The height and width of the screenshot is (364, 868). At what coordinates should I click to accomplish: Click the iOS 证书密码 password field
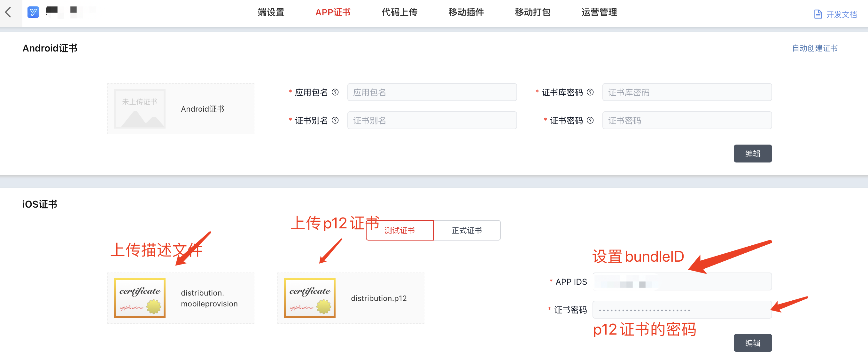click(x=682, y=310)
